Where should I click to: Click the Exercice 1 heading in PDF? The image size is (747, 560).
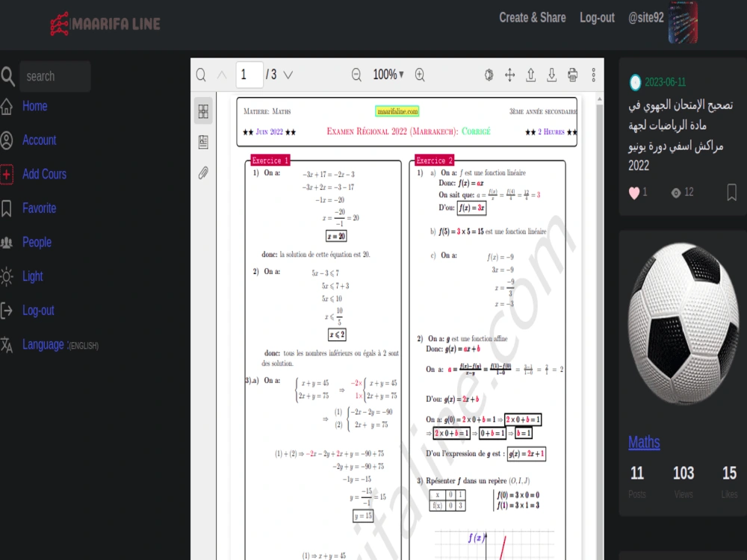pyautogui.click(x=270, y=161)
